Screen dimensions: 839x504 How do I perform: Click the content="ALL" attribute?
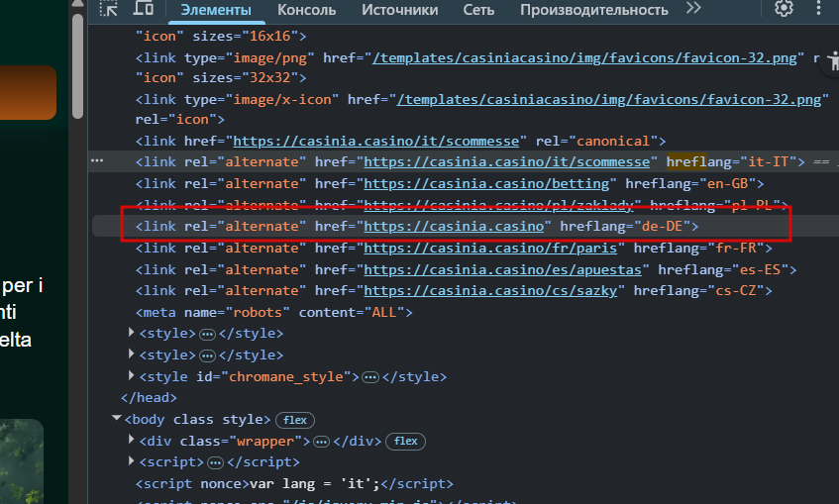click(x=352, y=312)
